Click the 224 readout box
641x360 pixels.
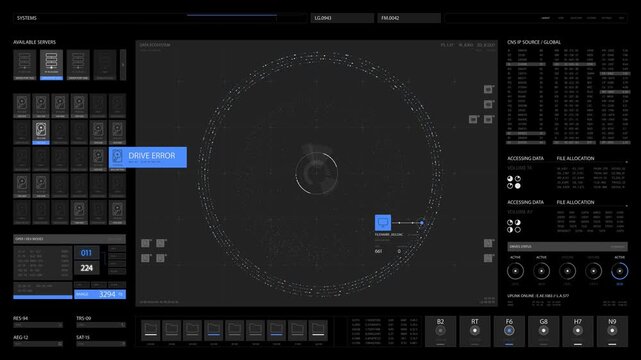(86, 268)
